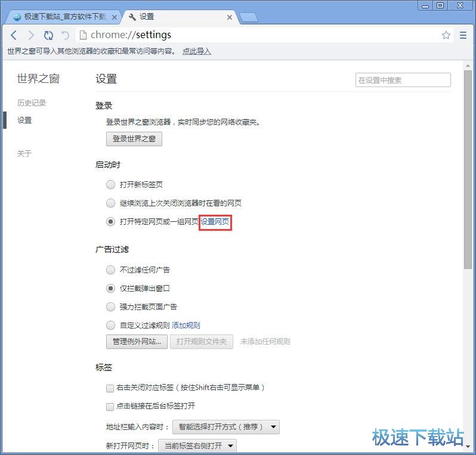The image size is (476, 455).
Task: Click the 打开规则文件夹 button
Action: (202, 342)
